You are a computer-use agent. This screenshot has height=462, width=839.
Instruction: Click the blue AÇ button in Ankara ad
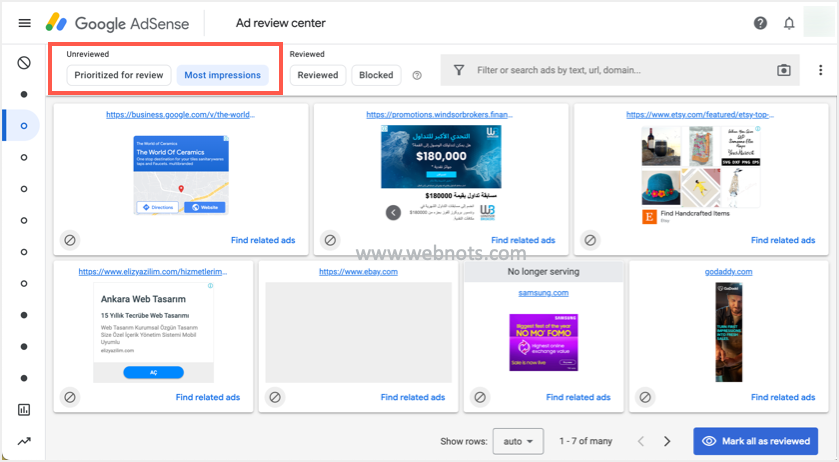click(x=154, y=373)
